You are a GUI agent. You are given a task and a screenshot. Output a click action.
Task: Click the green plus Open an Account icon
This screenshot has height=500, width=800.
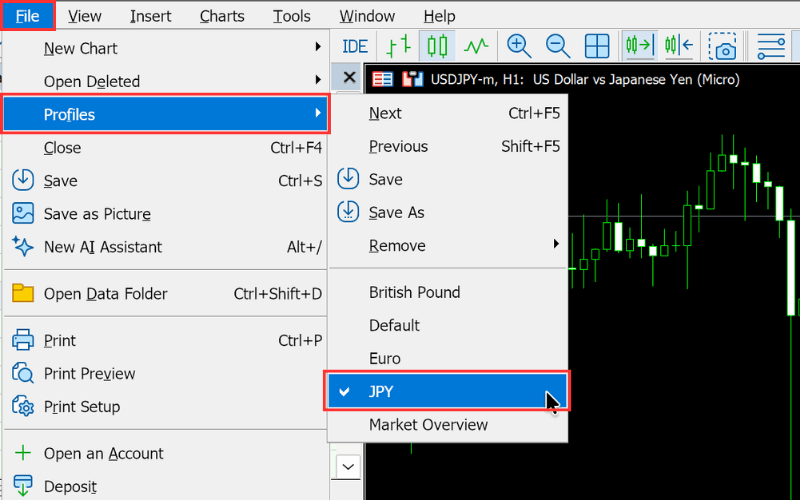[x=23, y=453]
